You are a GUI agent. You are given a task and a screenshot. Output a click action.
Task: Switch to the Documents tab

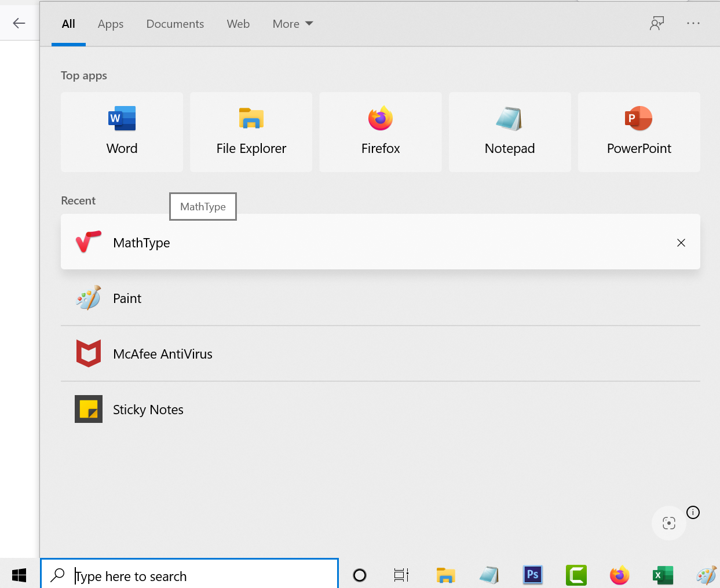[x=175, y=24]
